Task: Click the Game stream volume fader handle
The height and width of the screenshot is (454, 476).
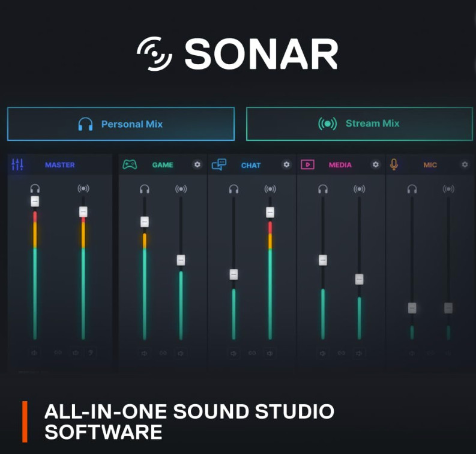Action: (x=181, y=260)
